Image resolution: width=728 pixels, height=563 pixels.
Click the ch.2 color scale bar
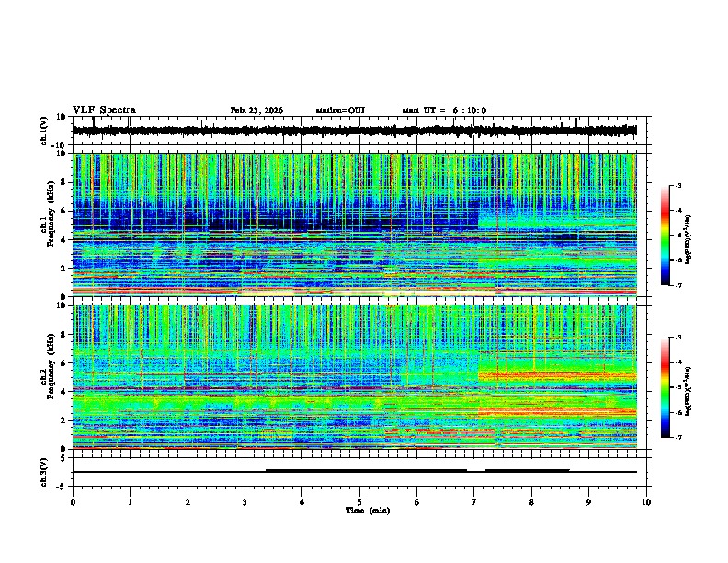(x=665, y=387)
